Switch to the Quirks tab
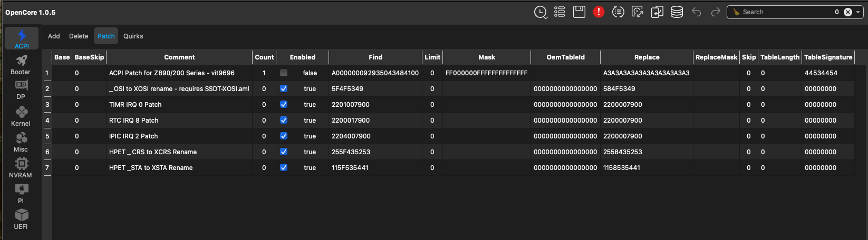The image size is (868, 240). [x=133, y=36]
